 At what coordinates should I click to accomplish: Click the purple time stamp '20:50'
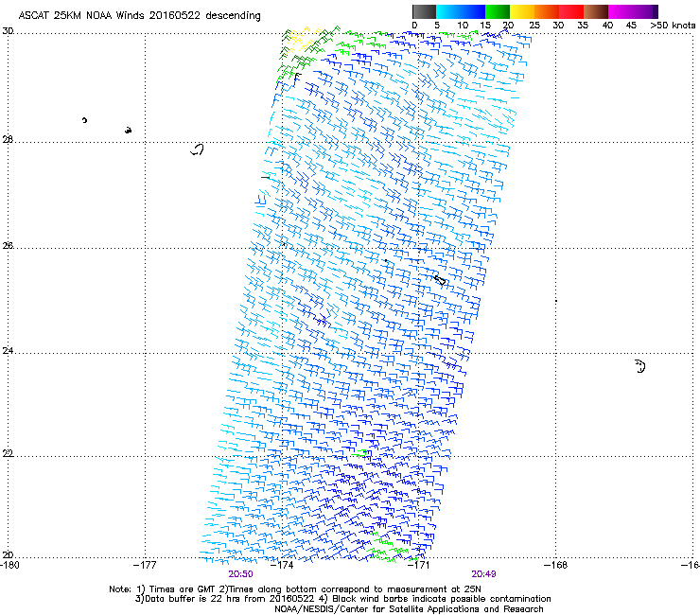[x=240, y=574]
